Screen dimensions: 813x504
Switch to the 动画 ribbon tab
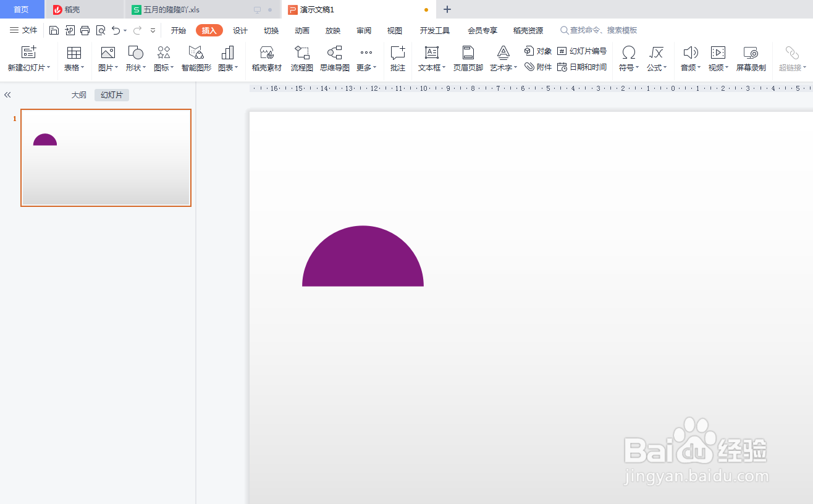302,30
